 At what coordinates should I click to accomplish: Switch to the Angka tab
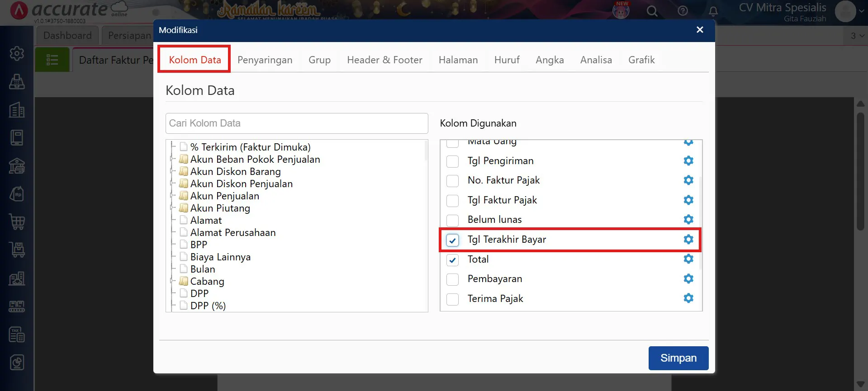[x=550, y=60]
